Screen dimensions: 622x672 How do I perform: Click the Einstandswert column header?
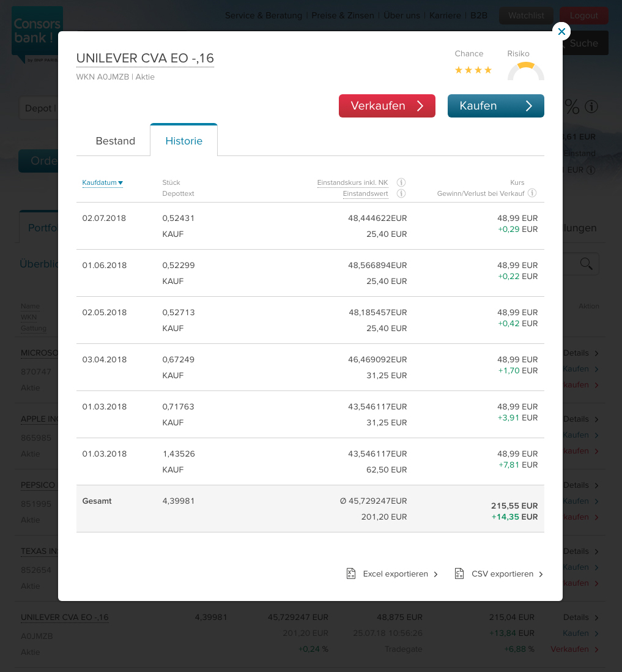(x=365, y=194)
